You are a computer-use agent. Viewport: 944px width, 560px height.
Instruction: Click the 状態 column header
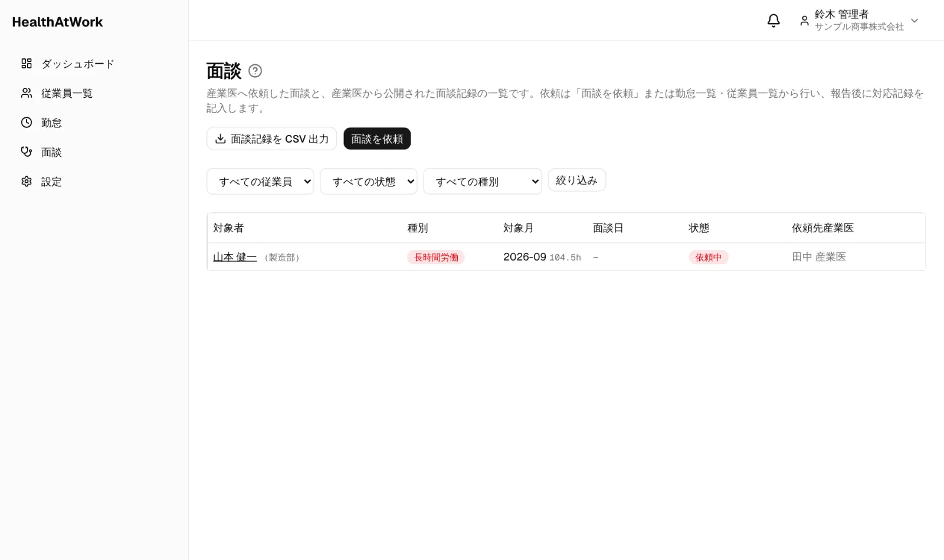pos(699,228)
